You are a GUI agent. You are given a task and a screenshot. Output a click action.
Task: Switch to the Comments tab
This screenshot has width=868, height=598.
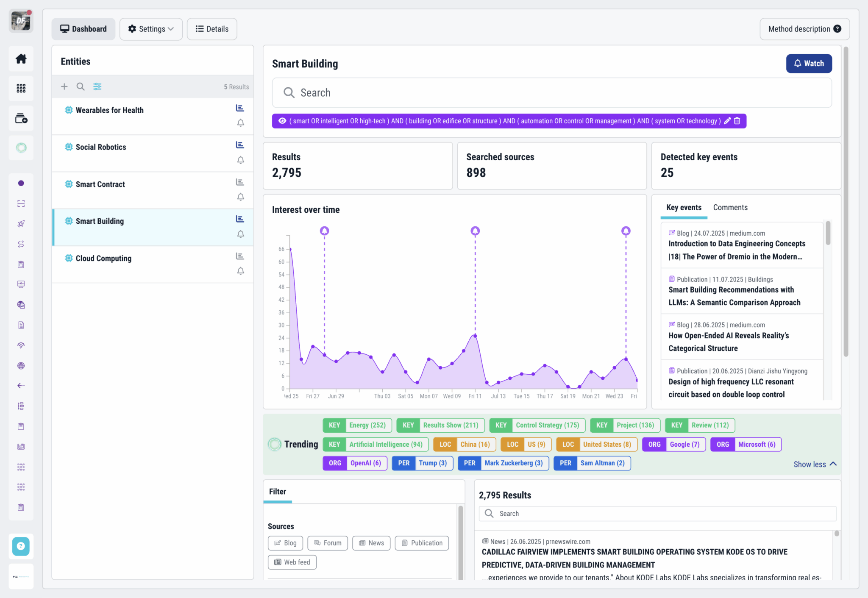[x=730, y=207]
